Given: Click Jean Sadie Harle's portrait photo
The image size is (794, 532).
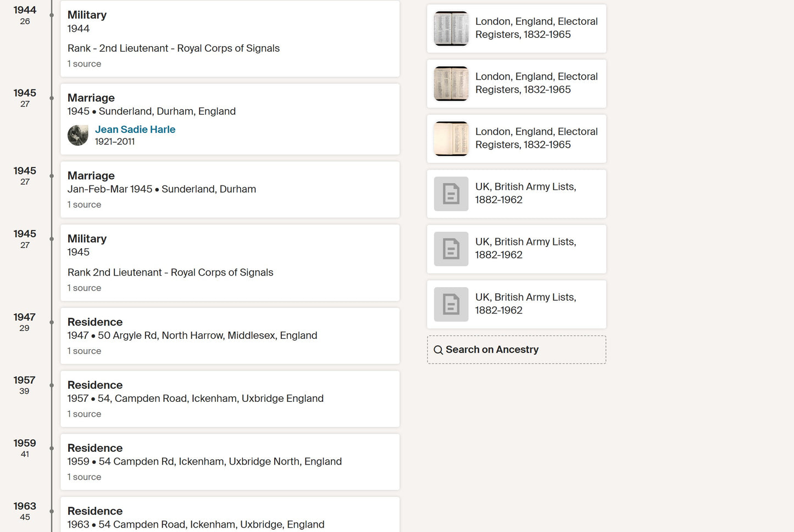Looking at the screenshot, I should click(78, 135).
